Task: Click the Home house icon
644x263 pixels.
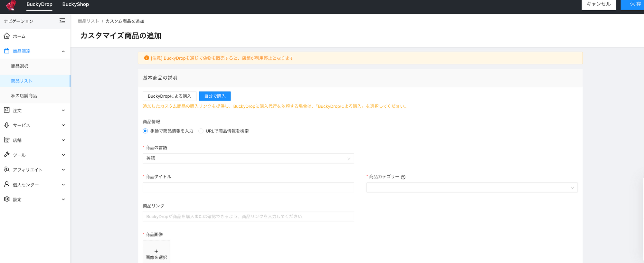Action: tap(7, 36)
